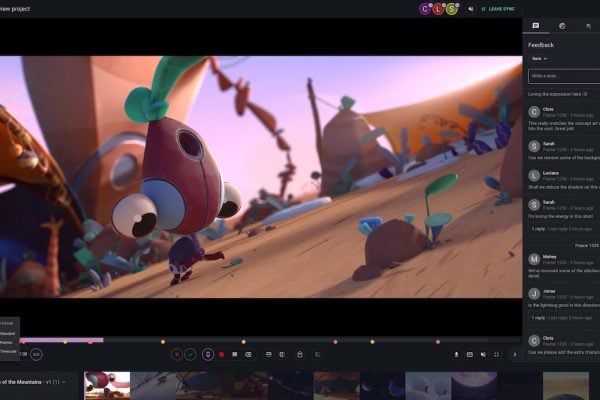Click the download icon in bottom-right controls
The height and width of the screenshot is (400, 600).
click(x=456, y=355)
